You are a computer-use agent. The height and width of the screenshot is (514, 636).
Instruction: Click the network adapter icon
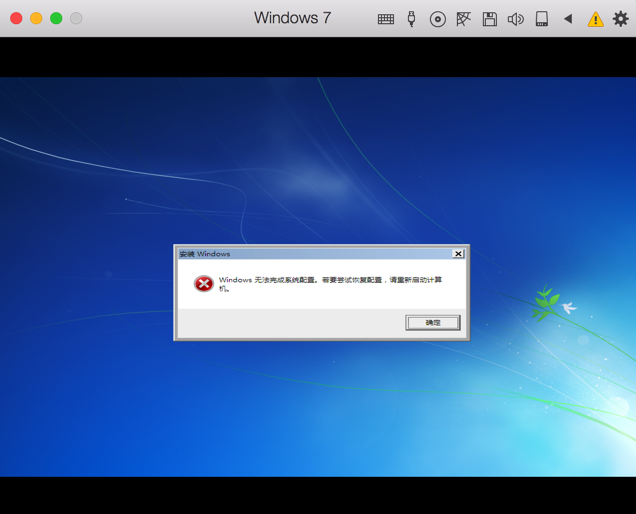[463, 19]
